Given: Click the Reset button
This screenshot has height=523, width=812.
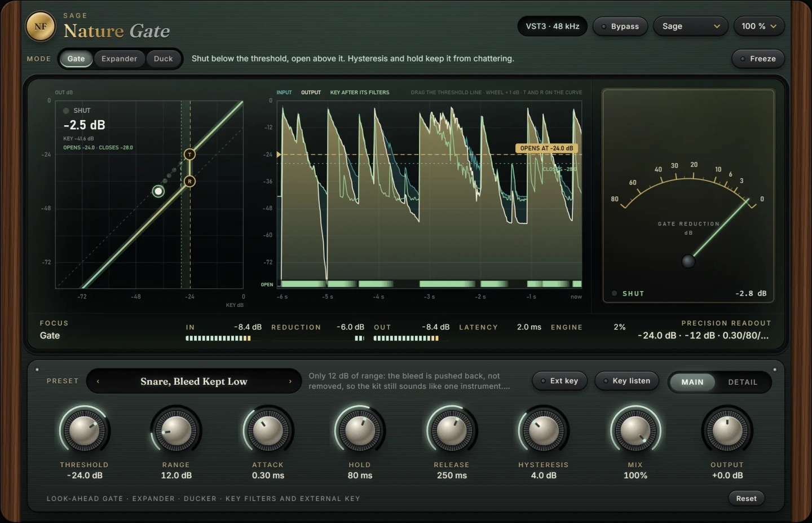Looking at the screenshot, I should (x=746, y=498).
